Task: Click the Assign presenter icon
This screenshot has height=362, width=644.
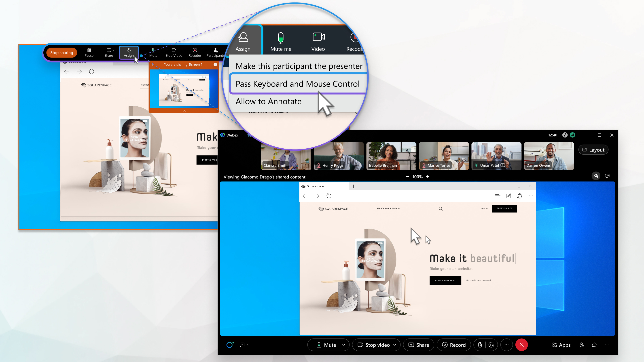Action: [129, 52]
